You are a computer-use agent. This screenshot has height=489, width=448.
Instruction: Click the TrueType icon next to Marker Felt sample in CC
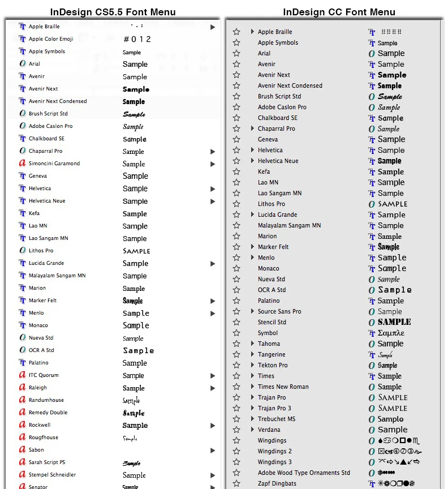(372, 247)
